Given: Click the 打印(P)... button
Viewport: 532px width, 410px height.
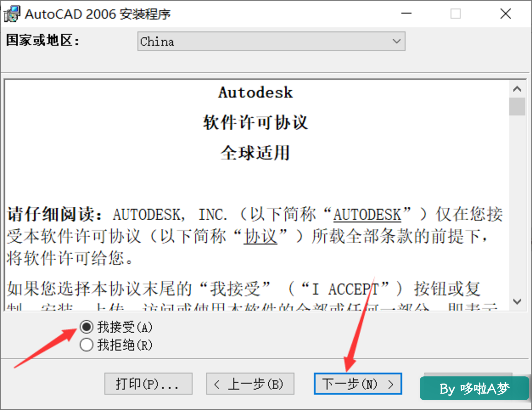Looking at the screenshot, I should click(148, 384).
